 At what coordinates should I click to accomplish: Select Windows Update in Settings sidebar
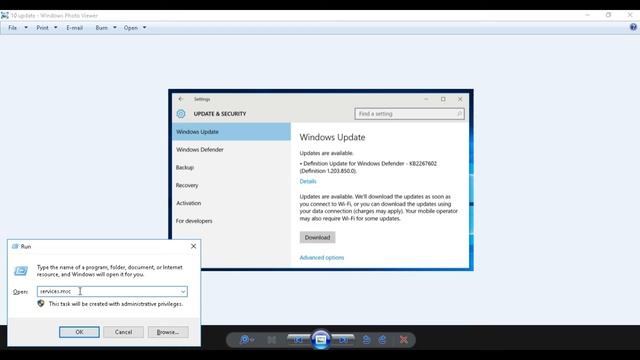pyautogui.click(x=231, y=132)
